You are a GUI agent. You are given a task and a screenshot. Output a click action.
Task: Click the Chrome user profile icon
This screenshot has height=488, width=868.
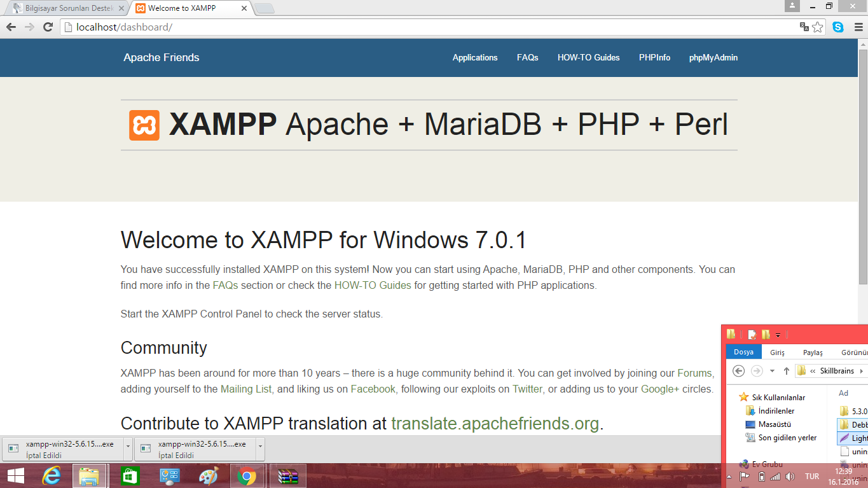792,6
